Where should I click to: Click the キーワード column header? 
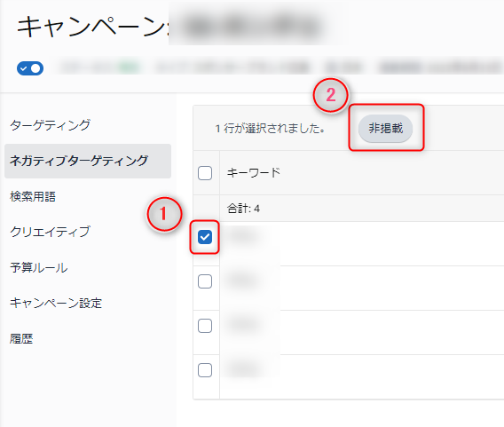tap(254, 173)
